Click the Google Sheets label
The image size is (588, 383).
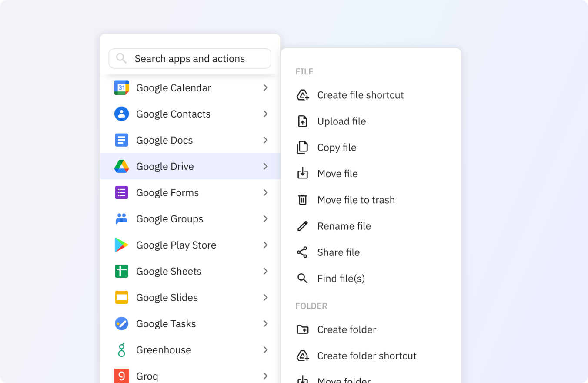pos(169,271)
